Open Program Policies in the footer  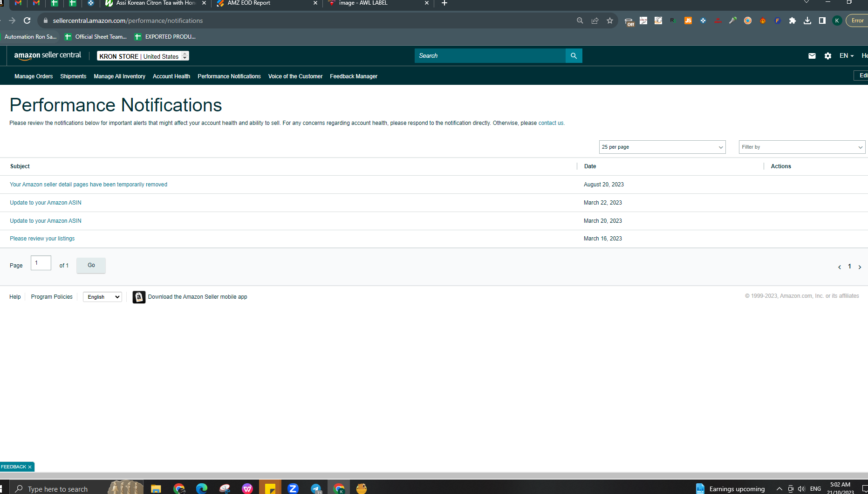[x=52, y=297]
